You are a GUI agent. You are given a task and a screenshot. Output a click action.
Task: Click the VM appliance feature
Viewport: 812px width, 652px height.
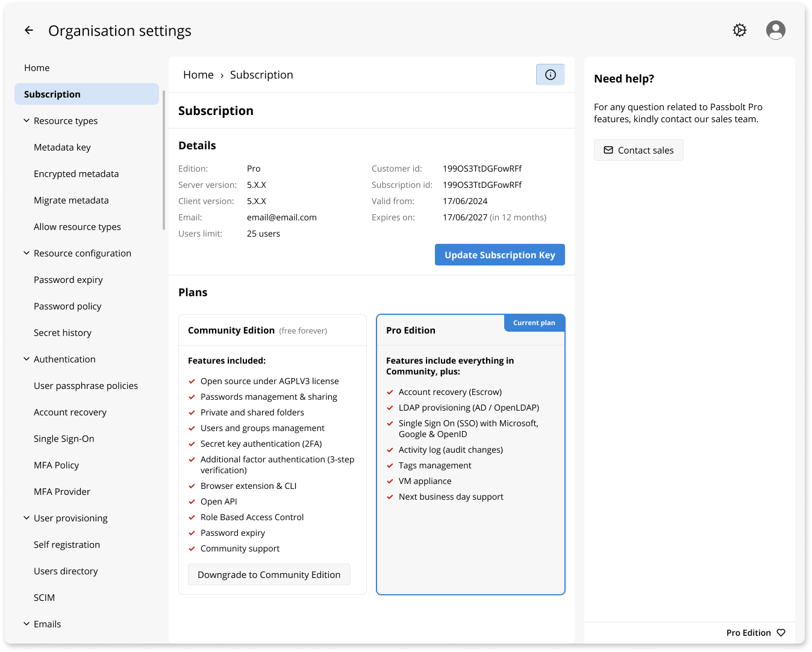click(x=425, y=481)
